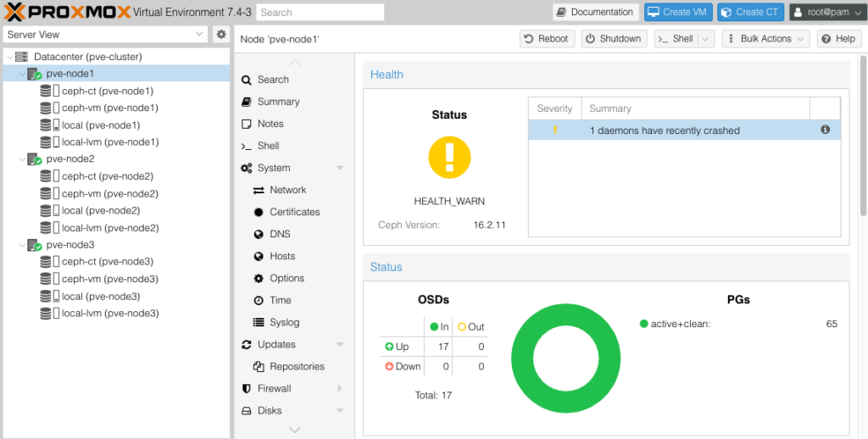Click the pve-node3 node icon
The width and height of the screenshot is (868, 439).
[x=34, y=245]
